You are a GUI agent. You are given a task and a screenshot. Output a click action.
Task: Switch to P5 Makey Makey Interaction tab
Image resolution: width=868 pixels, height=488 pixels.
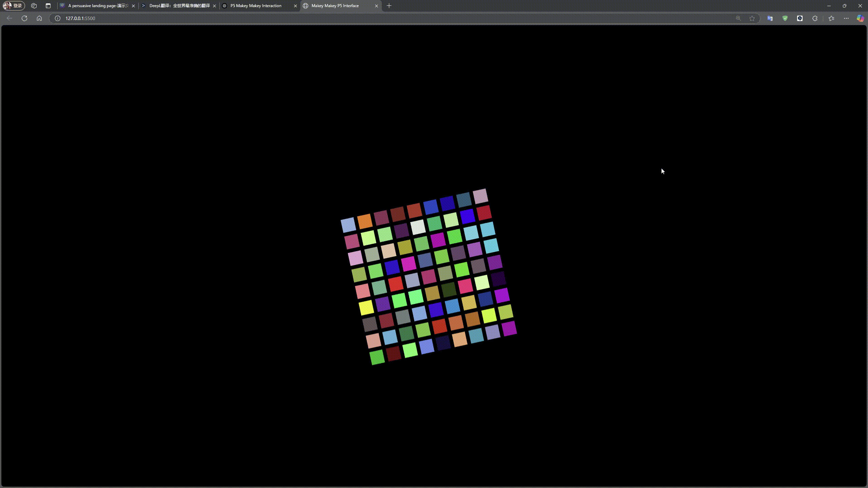(x=256, y=6)
